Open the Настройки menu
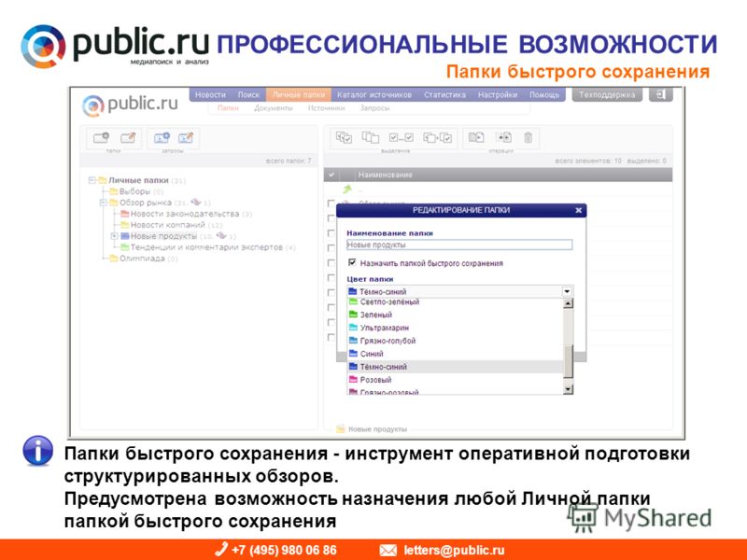 pyautogui.click(x=498, y=95)
